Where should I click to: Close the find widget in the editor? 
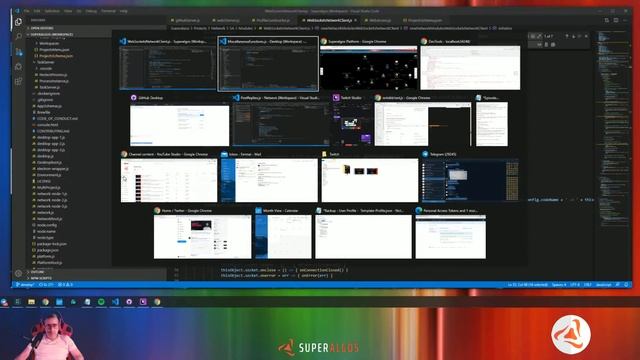[x=587, y=36]
